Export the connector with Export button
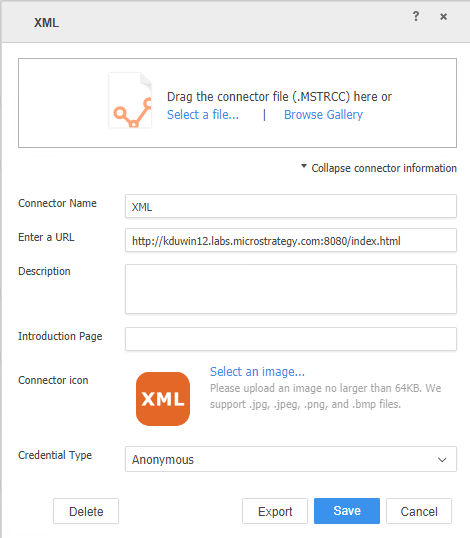470x538 pixels. tap(275, 511)
